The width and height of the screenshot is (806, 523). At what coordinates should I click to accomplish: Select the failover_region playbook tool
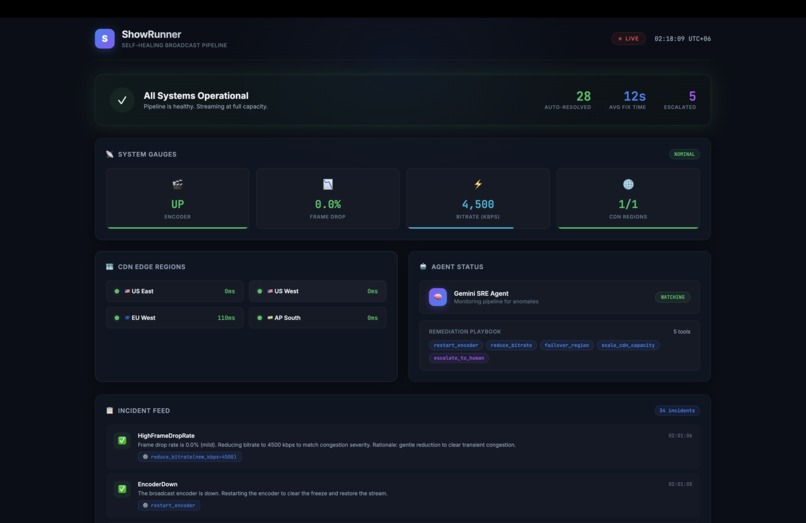point(567,345)
